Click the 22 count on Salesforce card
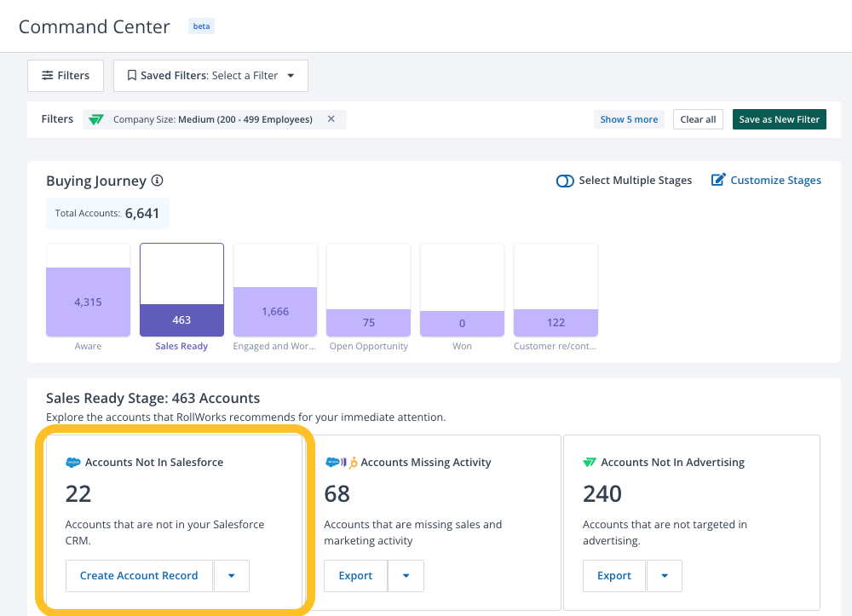Viewport: 852px width, 616px height. (78, 494)
